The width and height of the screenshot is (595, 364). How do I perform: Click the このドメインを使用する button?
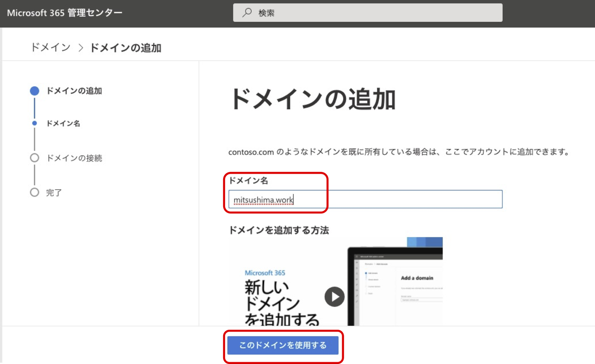pyautogui.click(x=283, y=345)
